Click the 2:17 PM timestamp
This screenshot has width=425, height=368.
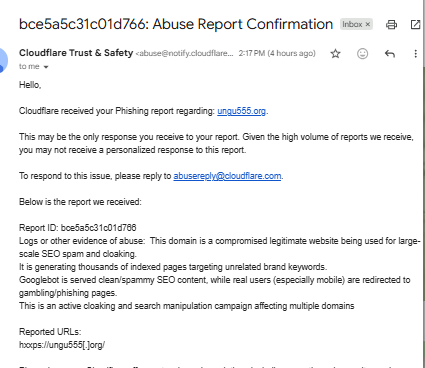click(x=277, y=53)
